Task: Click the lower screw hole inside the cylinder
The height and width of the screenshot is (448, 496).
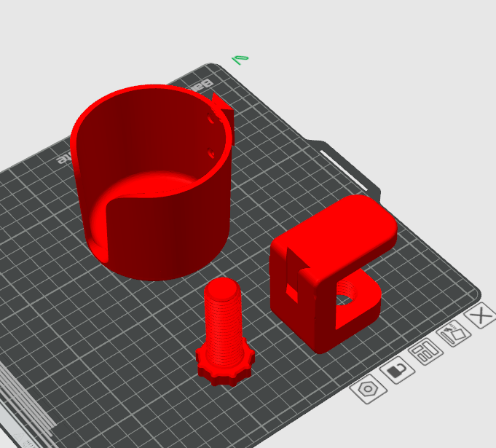Action: pos(211,153)
